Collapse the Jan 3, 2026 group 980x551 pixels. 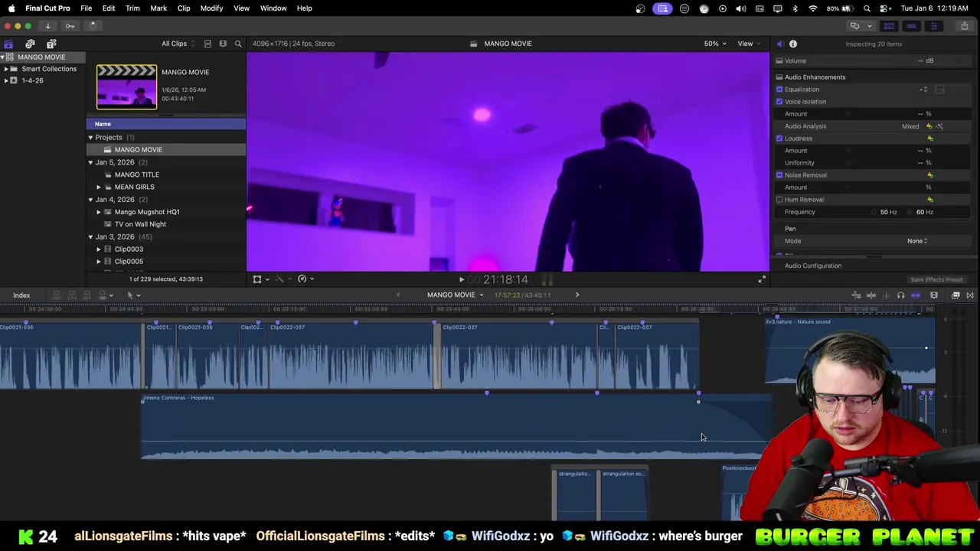tap(90, 236)
